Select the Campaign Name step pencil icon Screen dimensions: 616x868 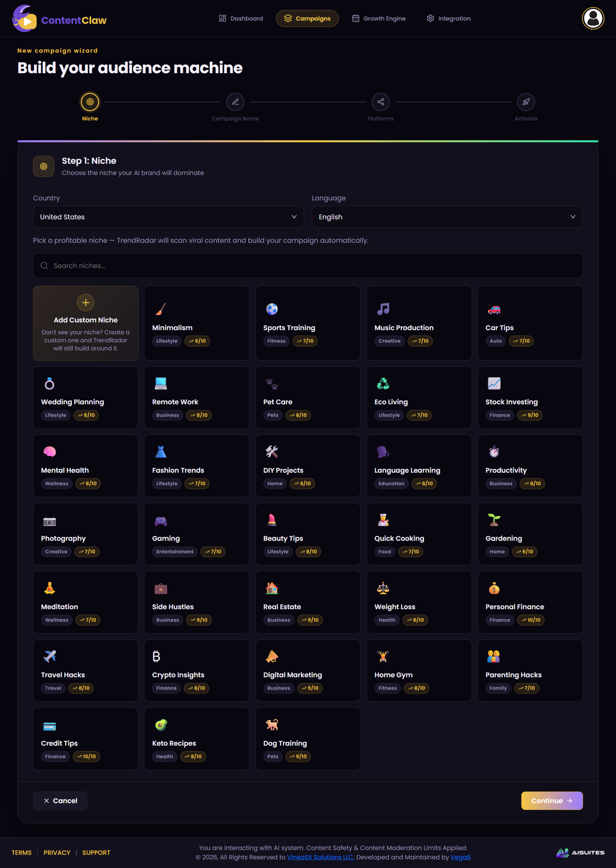coord(235,102)
